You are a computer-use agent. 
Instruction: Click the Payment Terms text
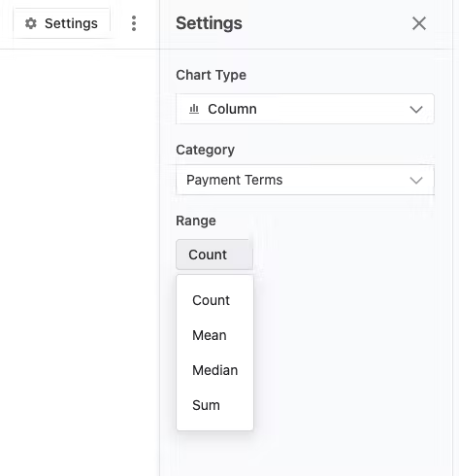(235, 180)
